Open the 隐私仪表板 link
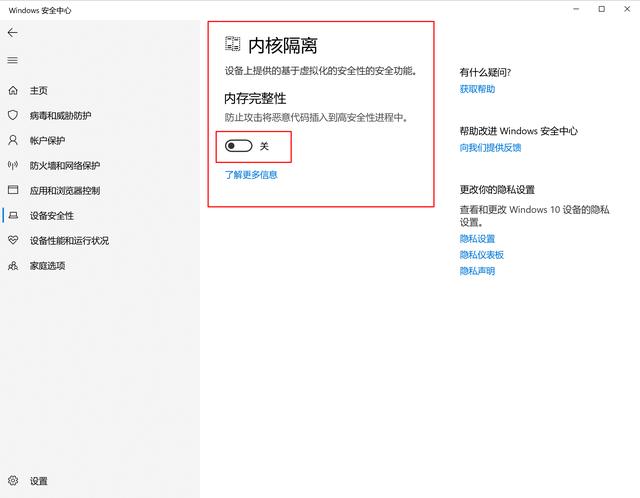640x498 pixels. point(482,255)
